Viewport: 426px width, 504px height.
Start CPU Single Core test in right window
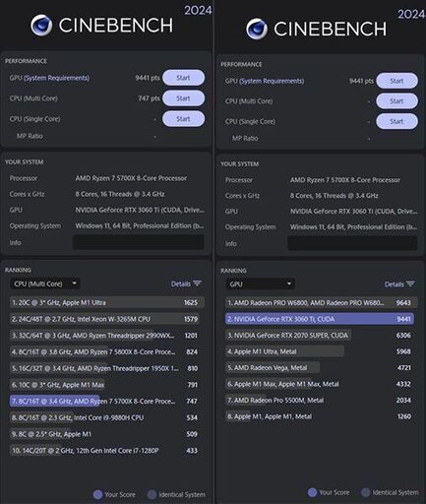[x=396, y=121]
